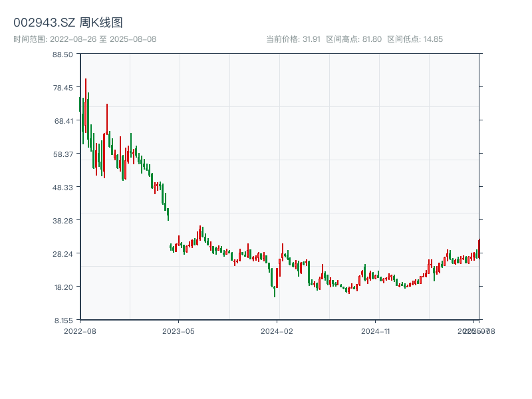Click the 时间范围 date range text
The width and height of the screenshot is (532, 399).
point(84,39)
